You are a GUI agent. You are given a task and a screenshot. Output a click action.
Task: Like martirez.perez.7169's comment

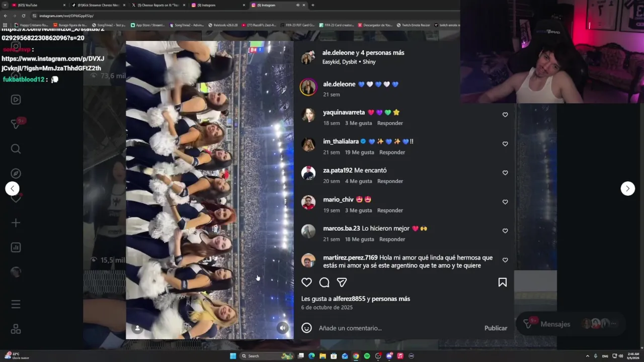pyautogui.click(x=505, y=260)
